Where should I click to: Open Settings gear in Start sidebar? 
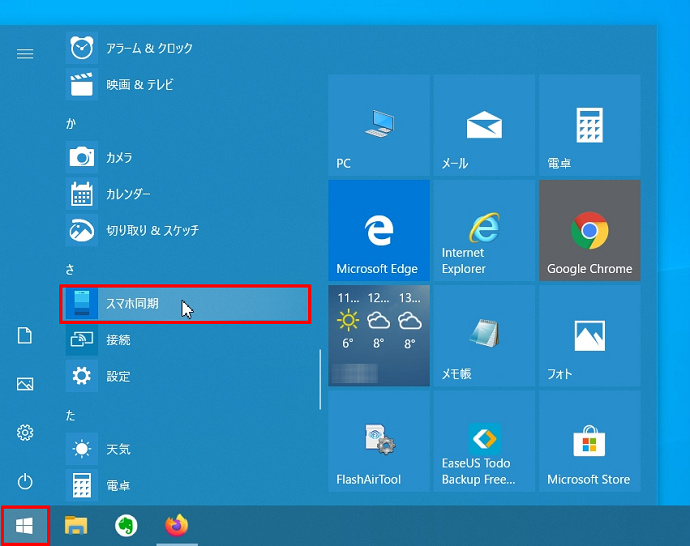click(x=25, y=433)
